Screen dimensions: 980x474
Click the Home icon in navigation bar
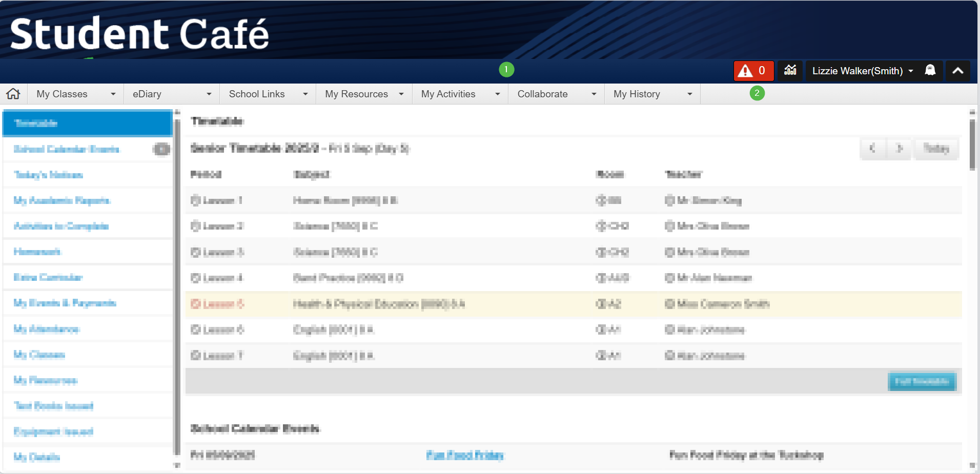(x=13, y=94)
